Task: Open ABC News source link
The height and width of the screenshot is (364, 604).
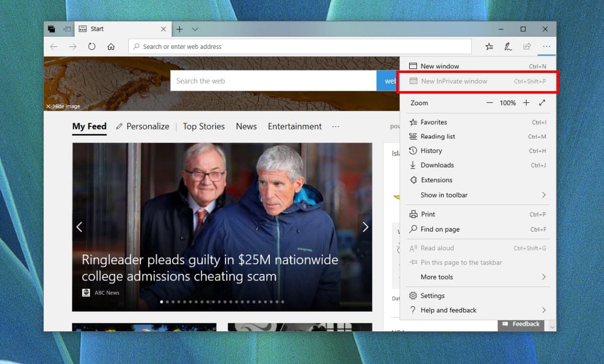Action: pyautogui.click(x=101, y=293)
